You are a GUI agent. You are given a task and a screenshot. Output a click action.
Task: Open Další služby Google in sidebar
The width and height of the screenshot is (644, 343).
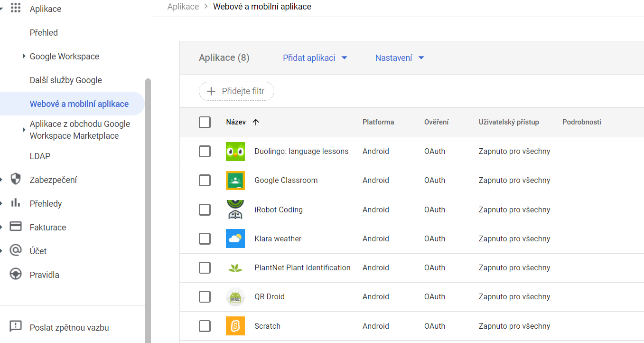coord(65,80)
